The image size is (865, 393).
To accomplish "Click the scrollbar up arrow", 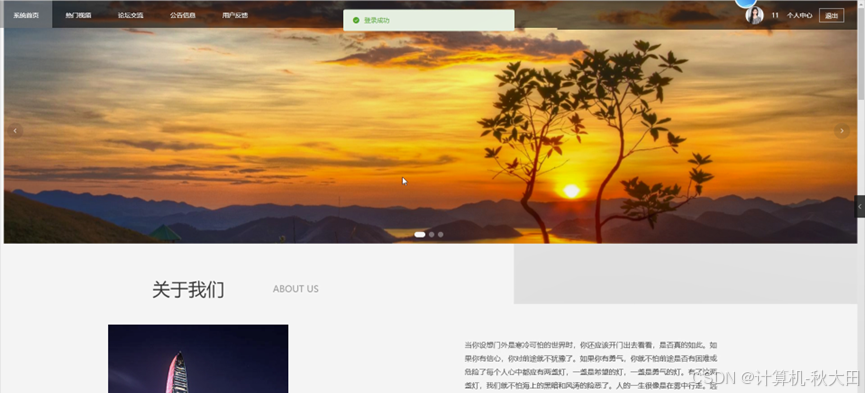I will [x=861, y=3].
